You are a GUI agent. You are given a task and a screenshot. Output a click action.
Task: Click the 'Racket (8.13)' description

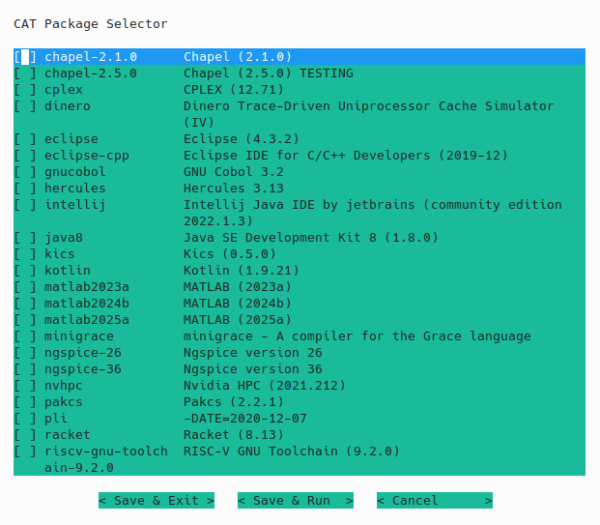coord(233,435)
